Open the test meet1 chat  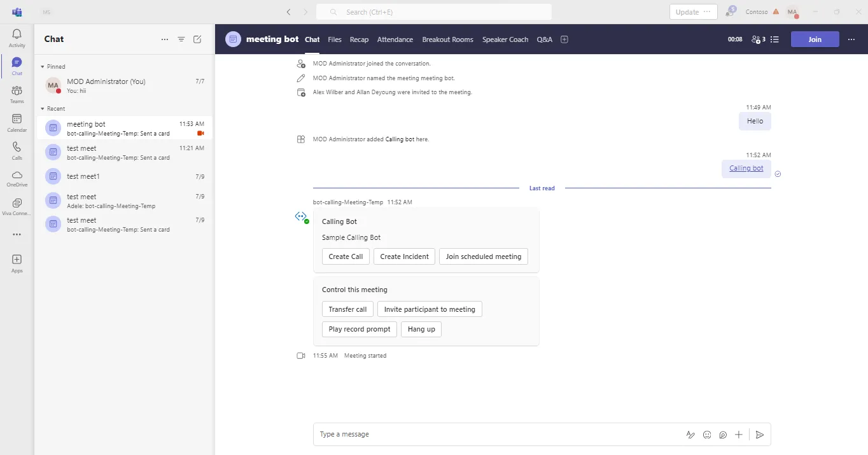coord(125,176)
